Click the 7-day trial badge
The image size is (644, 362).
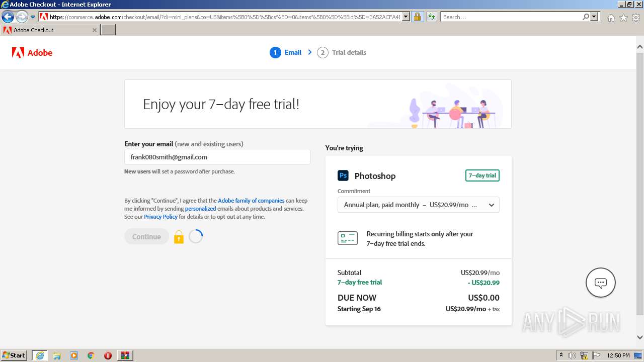coord(482,175)
